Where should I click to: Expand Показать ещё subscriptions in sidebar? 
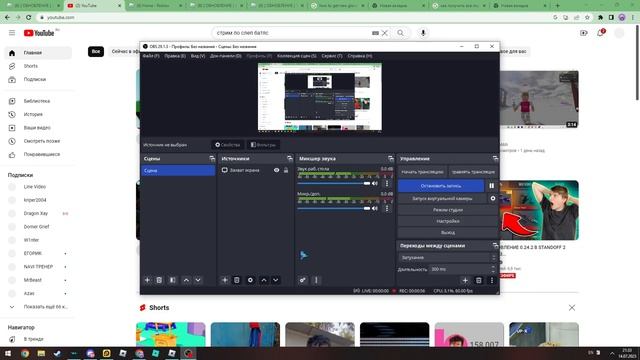coord(39,307)
